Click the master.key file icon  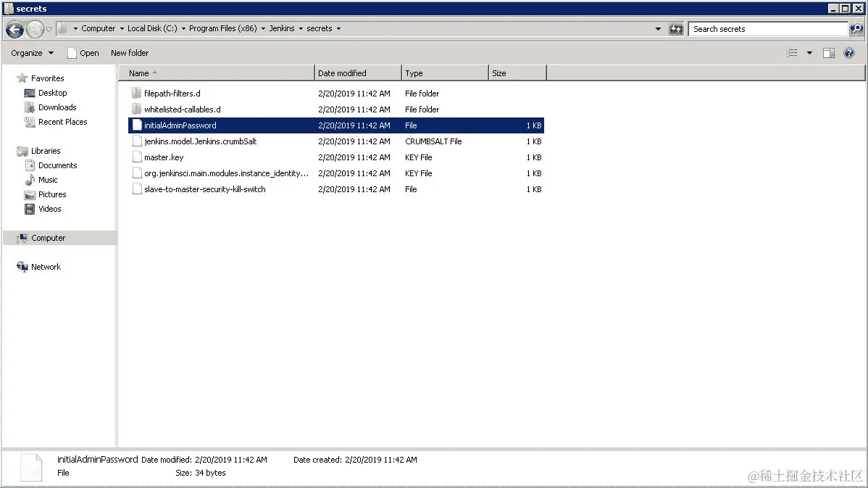[137, 157]
